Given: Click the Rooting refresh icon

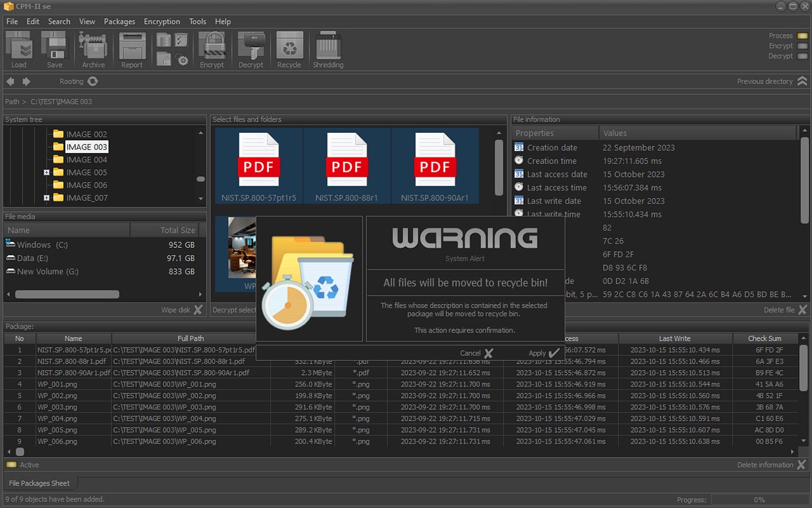Looking at the screenshot, I should coord(93,81).
